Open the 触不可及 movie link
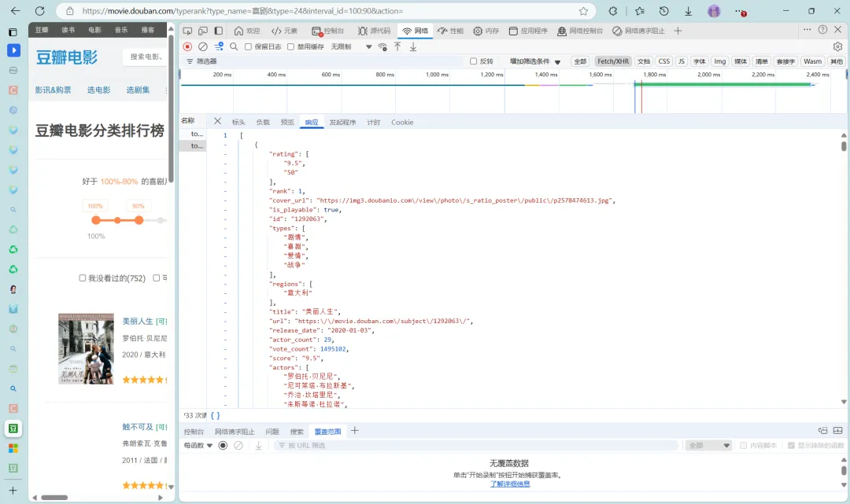Image resolution: width=850 pixels, height=504 pixels. pos(138,427)
